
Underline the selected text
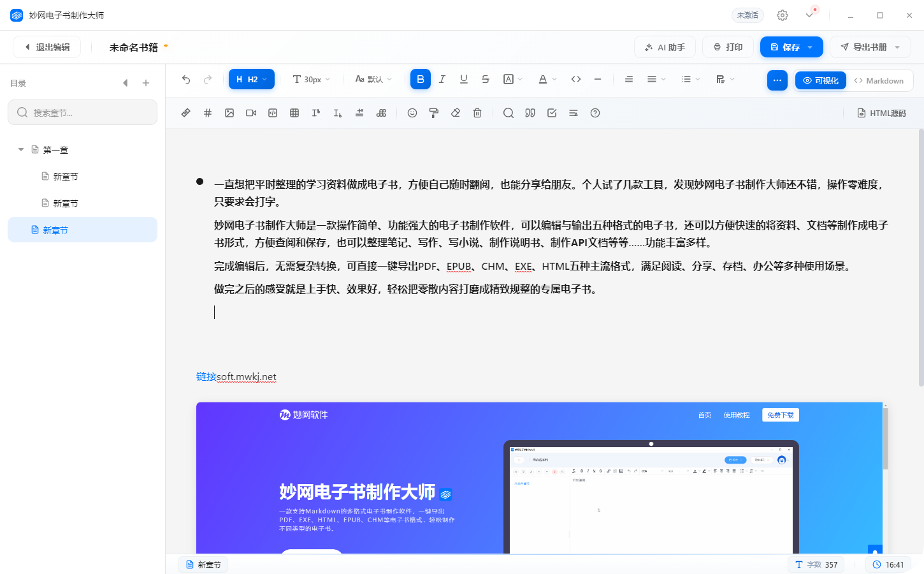(464, 79)
